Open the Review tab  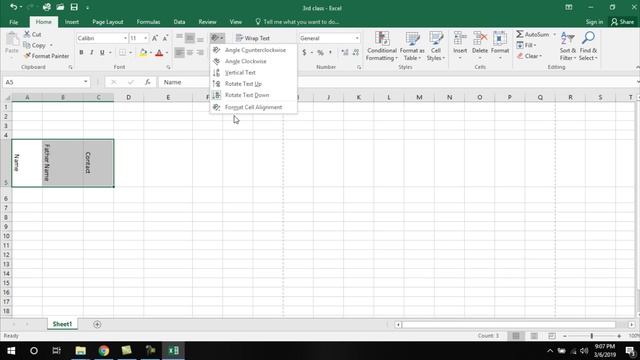pyautogui.click(x=207, y=22)
